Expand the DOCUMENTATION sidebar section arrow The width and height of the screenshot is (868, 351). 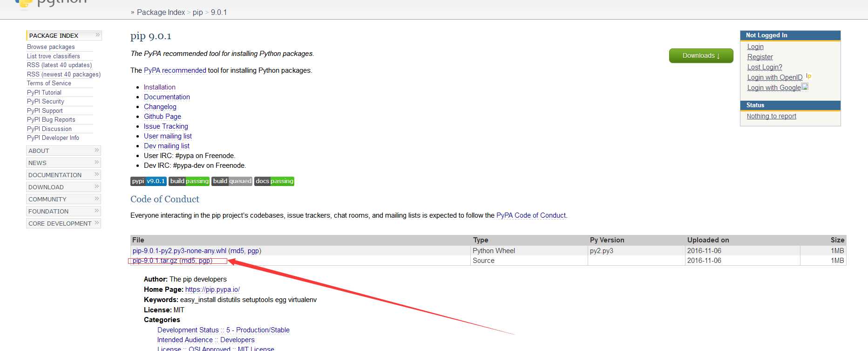(x=97, y=174)
